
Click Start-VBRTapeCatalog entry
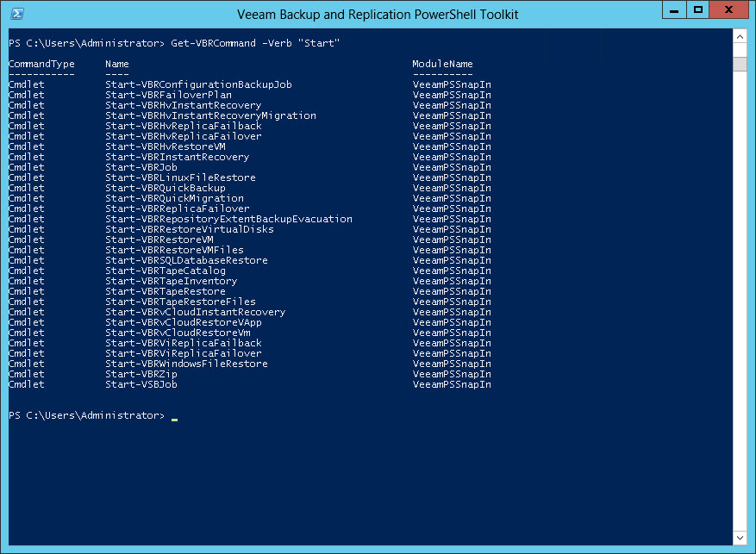point(166,271)
